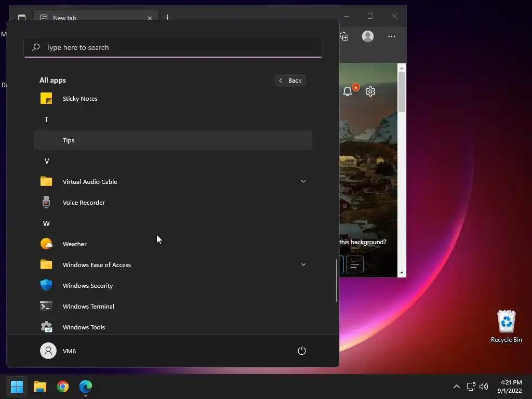Open the Sticky Notes app icon
Image resolution: width=532 pixels, height=399 pixels.
click(x=46, y=98)
